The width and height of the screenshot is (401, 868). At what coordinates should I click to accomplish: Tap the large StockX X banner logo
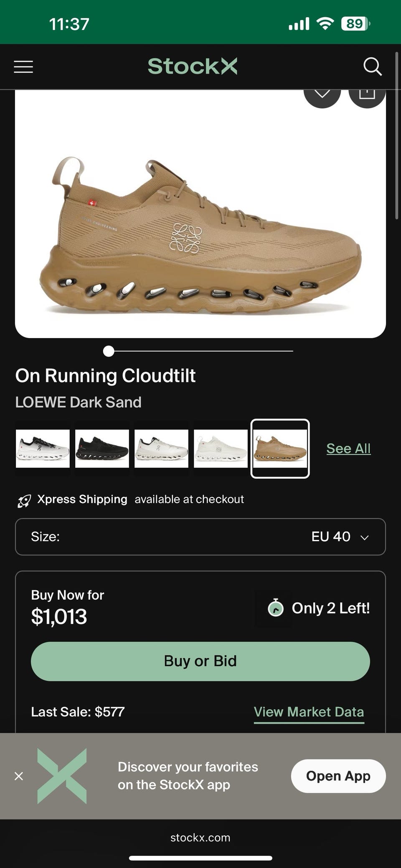coord(62,776)
